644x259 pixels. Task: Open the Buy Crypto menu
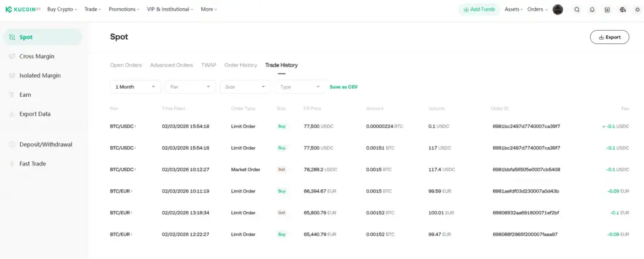[62, 9]
